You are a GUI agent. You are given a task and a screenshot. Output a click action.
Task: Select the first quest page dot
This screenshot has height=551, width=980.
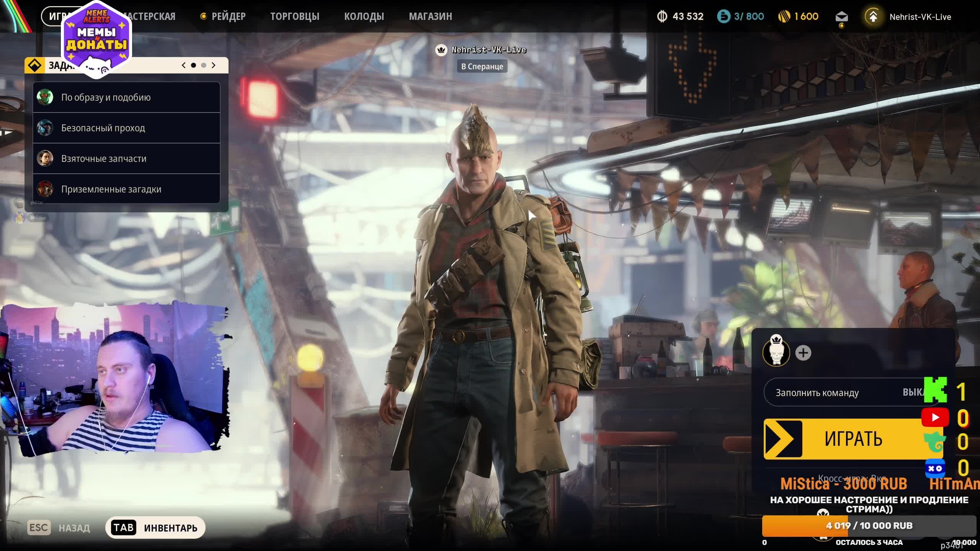pyautogui.click(x=193, y=65)
